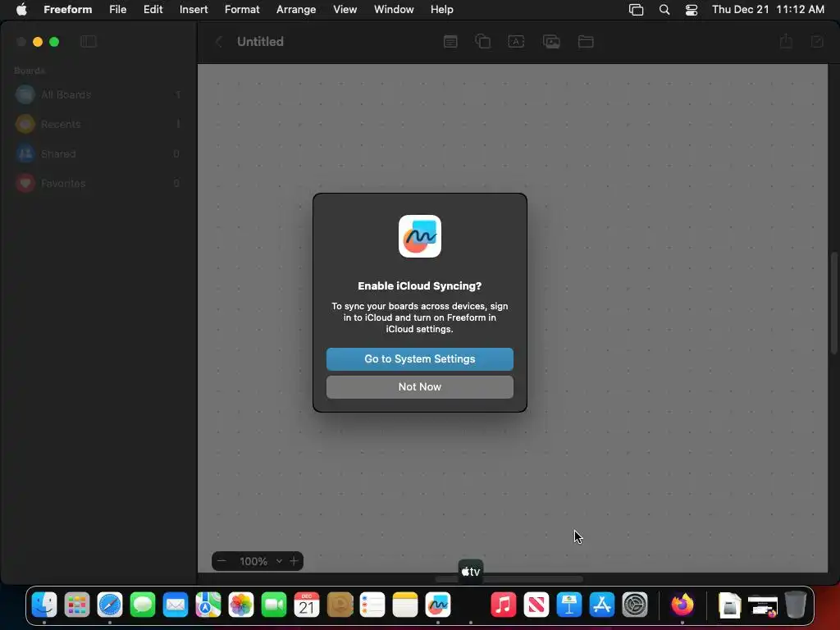Open the 100% zoom level dropdown
The height and width of the screenshot is (630, 840).
coord(260,561)
